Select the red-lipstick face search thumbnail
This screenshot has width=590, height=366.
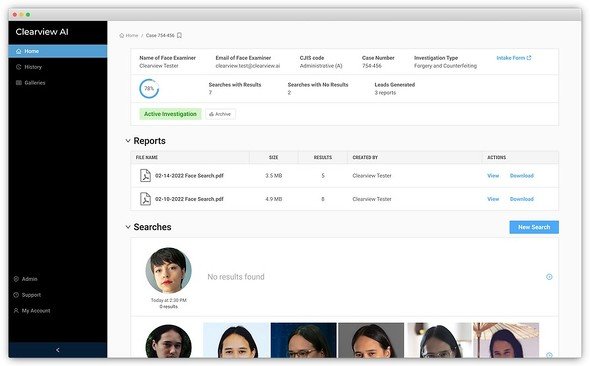click(169, 270)
